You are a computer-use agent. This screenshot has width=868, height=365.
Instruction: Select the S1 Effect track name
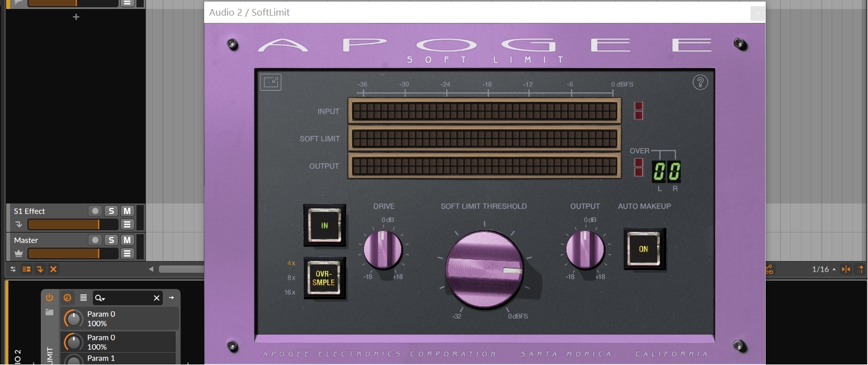30,211
